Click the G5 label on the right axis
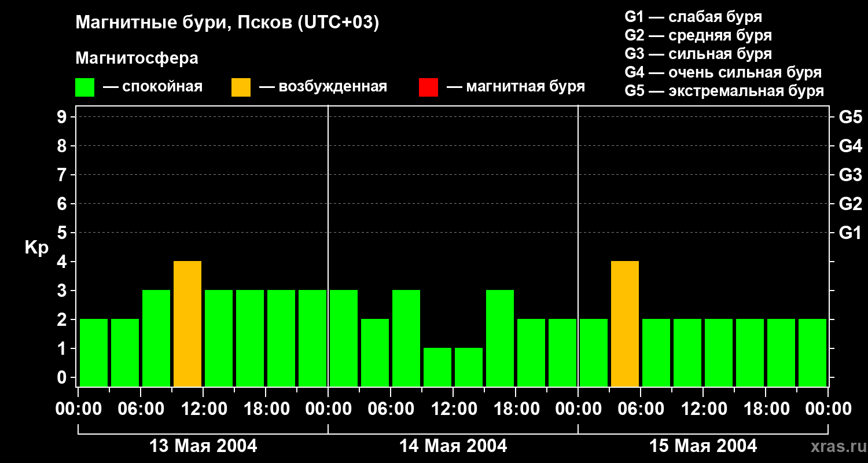 850,117
